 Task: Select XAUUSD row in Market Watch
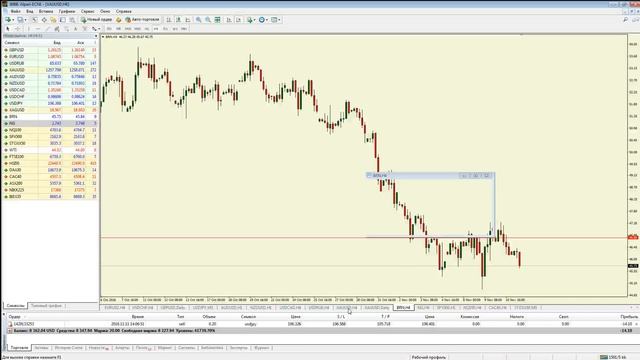(x=50, y=70)
